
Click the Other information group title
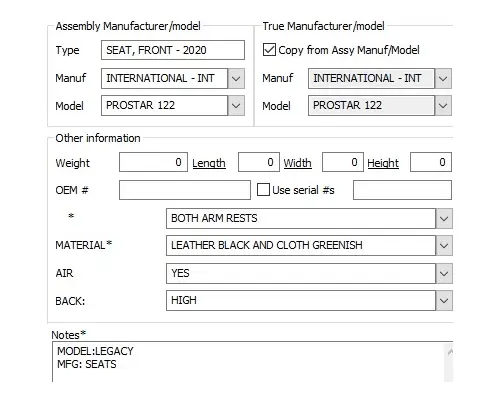(x=98, y=138)
